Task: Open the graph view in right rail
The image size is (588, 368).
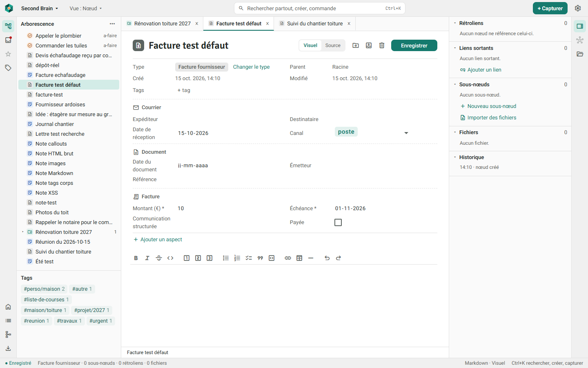Action: [x=580, y=40]
